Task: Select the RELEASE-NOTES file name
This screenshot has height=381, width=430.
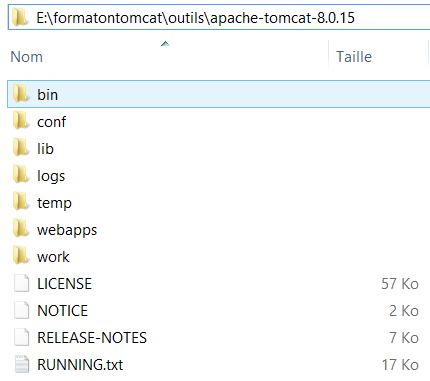Action: point(92,338)
